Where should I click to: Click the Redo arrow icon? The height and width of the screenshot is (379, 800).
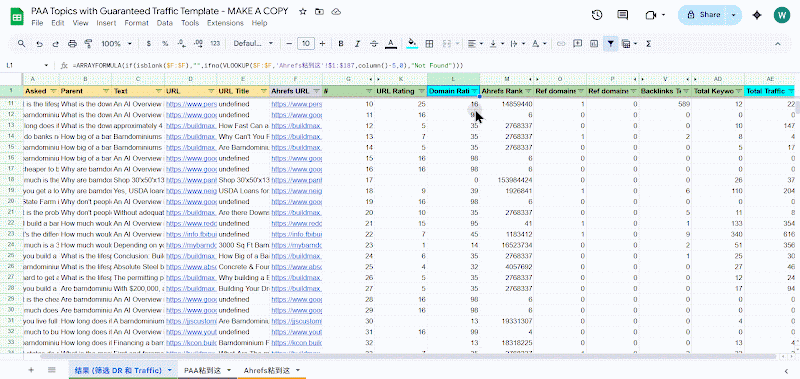[55, 44]
